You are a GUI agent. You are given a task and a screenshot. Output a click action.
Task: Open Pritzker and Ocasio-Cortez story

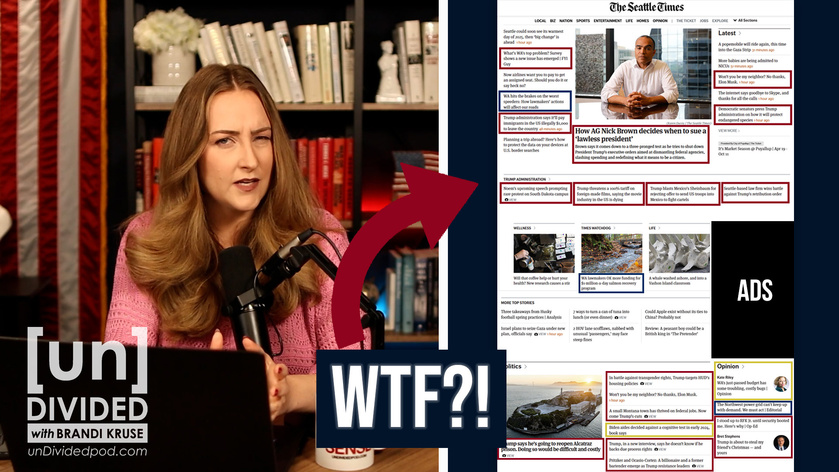(657, 463)
